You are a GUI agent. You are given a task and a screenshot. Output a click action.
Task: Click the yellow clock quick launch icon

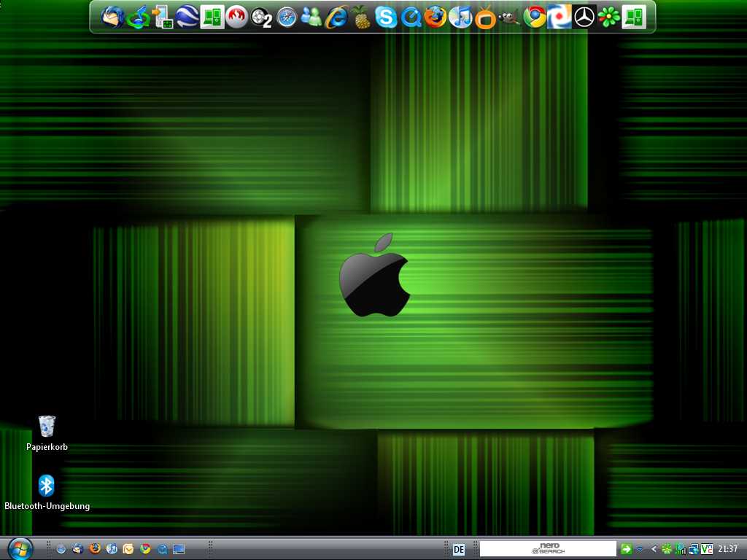(x=128, y=549)
